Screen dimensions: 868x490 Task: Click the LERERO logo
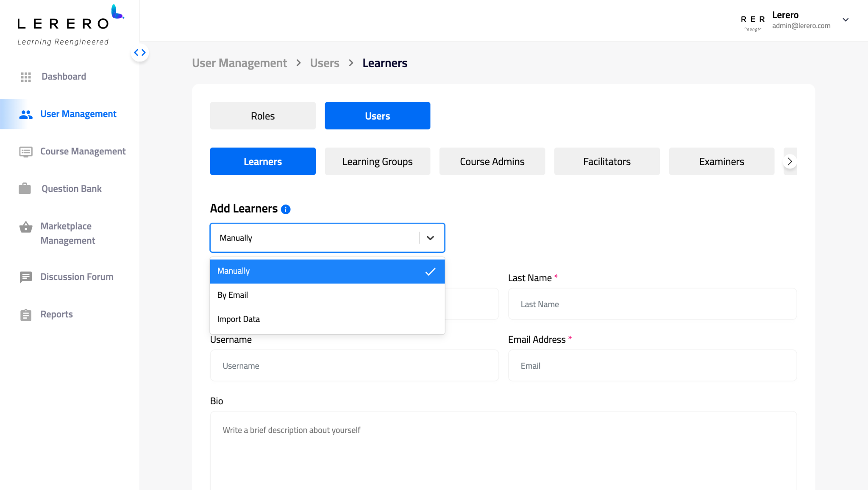[x=70, y=25]
